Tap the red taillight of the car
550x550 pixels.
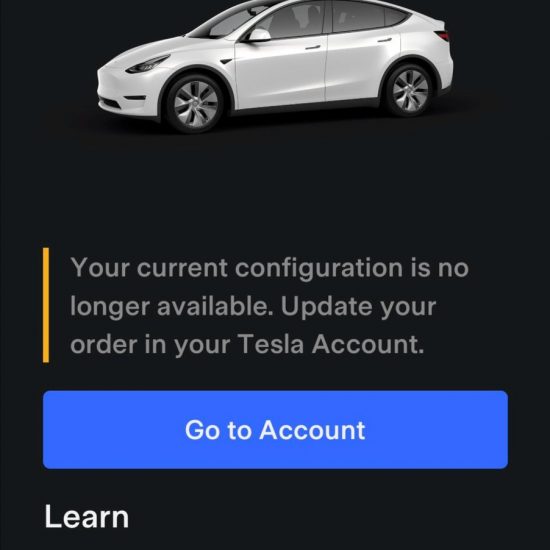[442, 35]
